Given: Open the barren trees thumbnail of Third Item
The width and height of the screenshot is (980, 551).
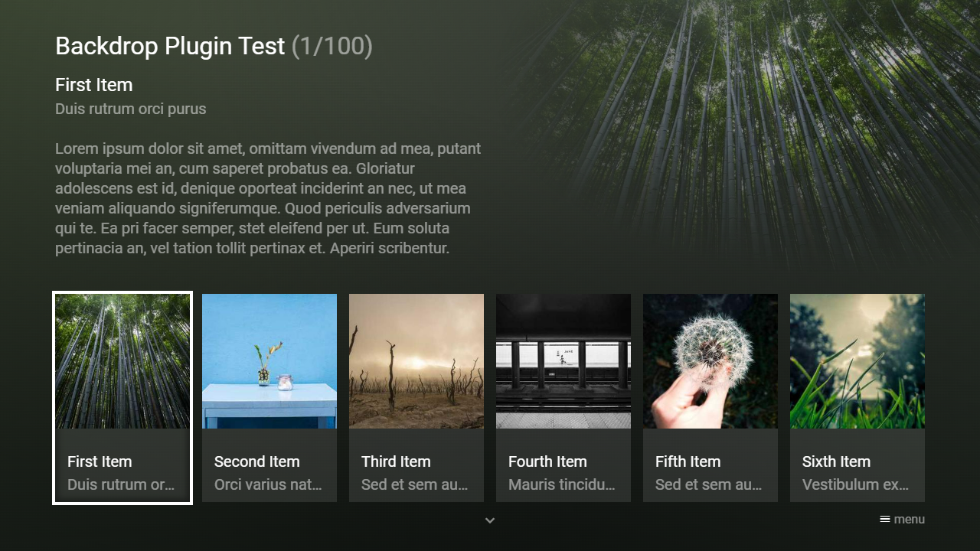Looking at the screenshot, I should click(416, 361).
